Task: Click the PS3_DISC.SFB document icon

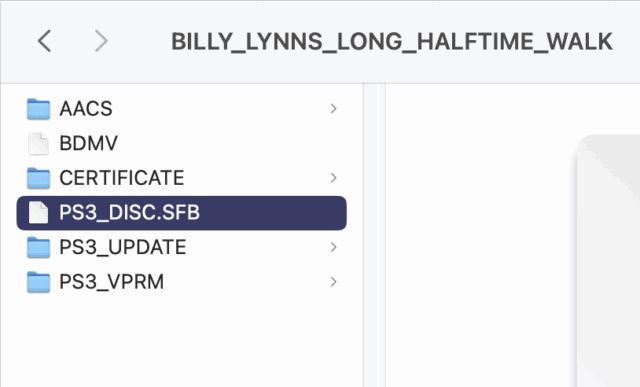Action: (x=38, y=213)
